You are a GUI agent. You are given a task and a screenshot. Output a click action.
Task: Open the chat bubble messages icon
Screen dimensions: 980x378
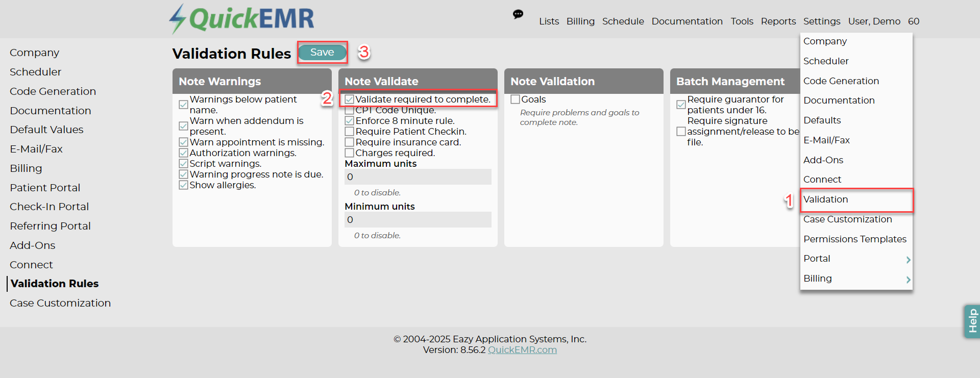click(x=518, y=14)
